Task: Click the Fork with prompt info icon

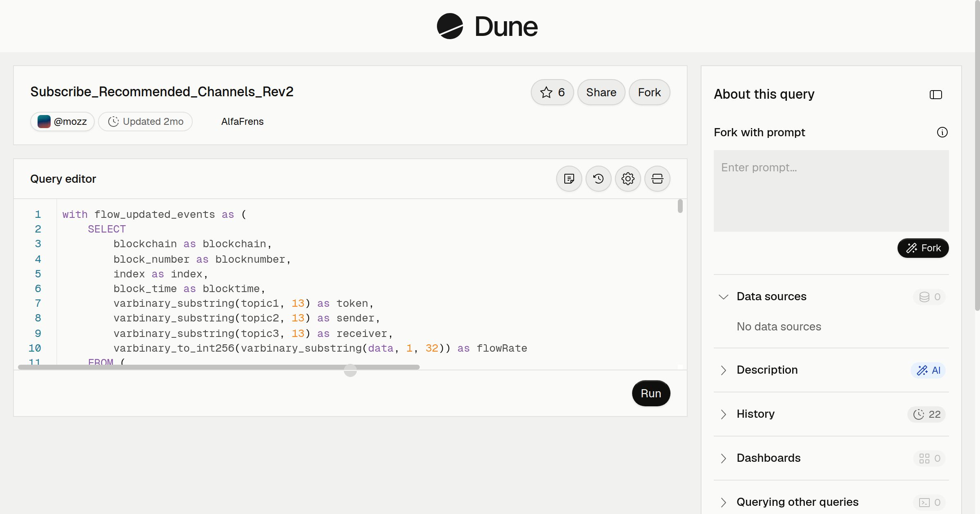Action: click(942, 132)
